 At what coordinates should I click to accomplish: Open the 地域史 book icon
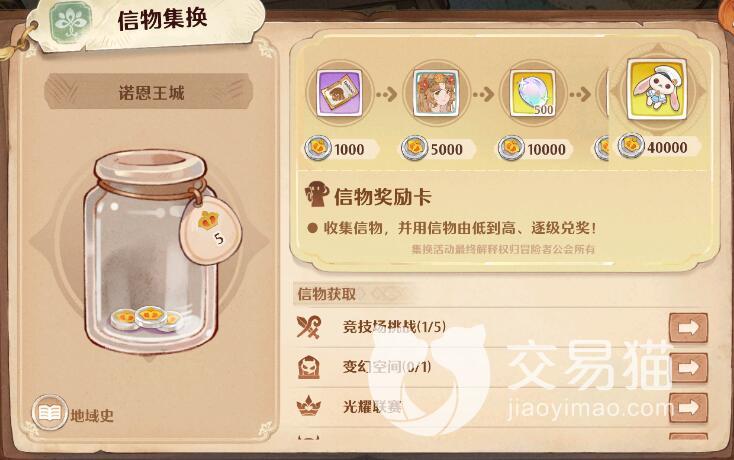(x=50, y=413)
